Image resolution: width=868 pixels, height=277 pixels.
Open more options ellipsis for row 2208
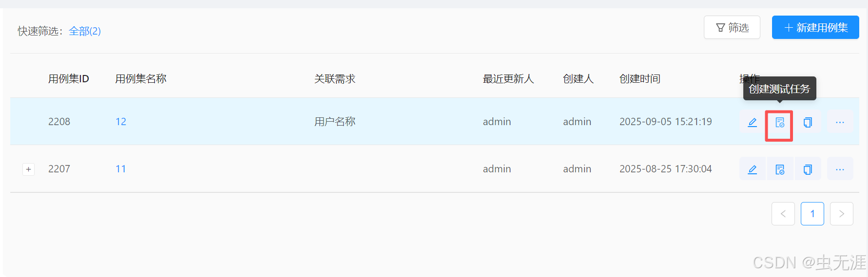click(x=840, y=122)
